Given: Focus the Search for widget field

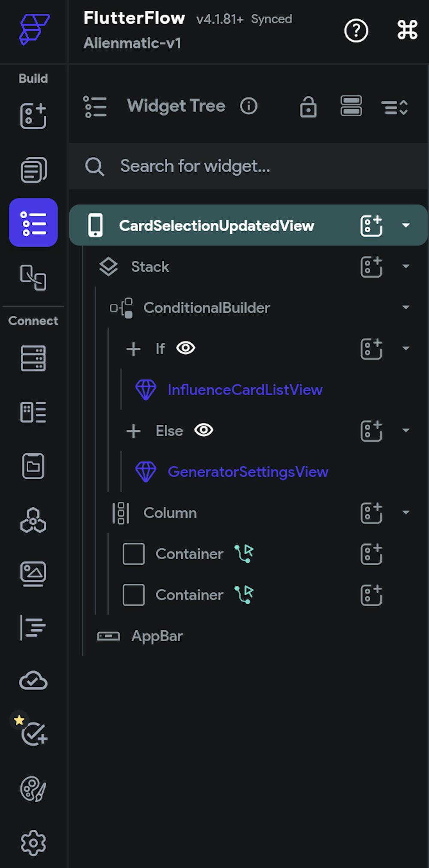Looking at the screenshot, I should click(x=248, y=166).
